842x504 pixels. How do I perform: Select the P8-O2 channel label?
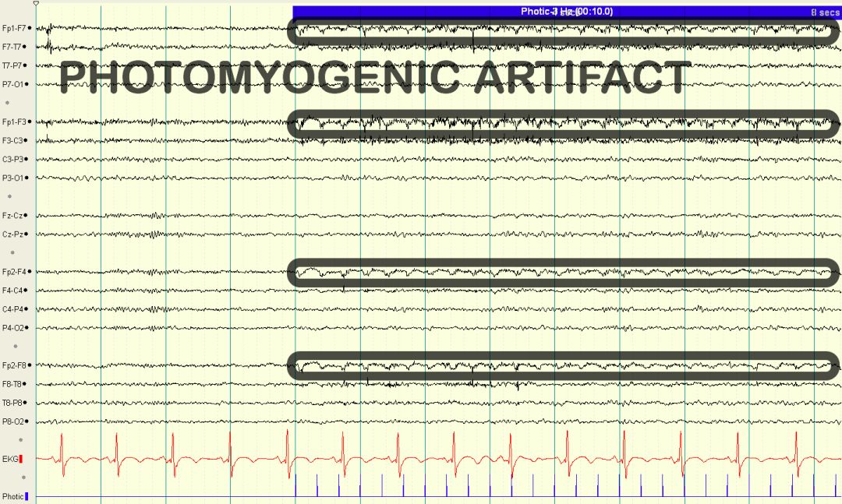coord(12,422)
